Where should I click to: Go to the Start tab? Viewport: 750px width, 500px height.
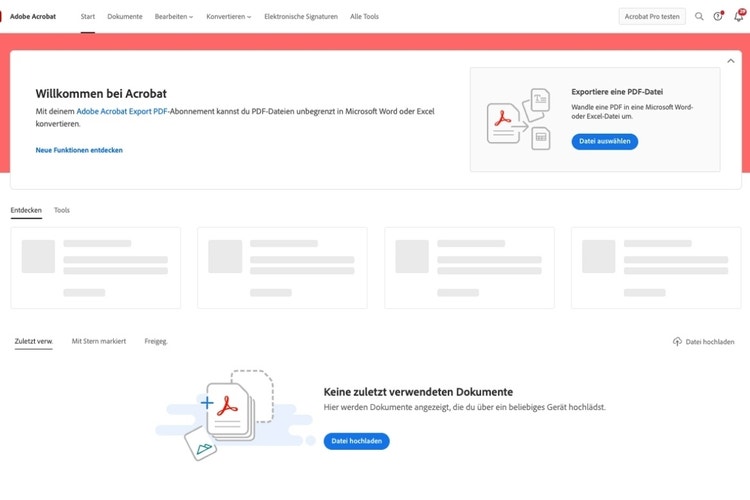click(88, 16)
